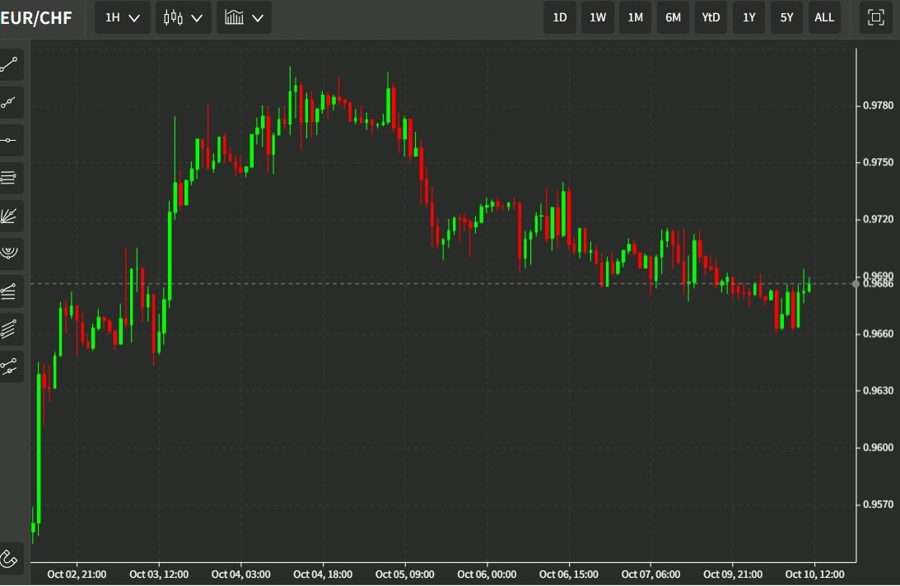Click the Oct 04, 03:00 time label
The image size is (900, 586).
[x=241, y=574]
